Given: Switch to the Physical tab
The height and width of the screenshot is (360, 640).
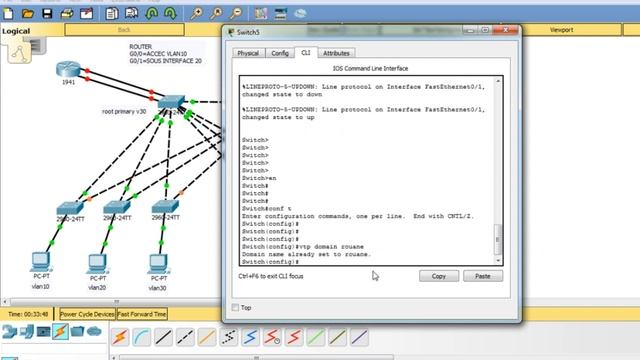Looking at the screenshot, I should [248, 53].
